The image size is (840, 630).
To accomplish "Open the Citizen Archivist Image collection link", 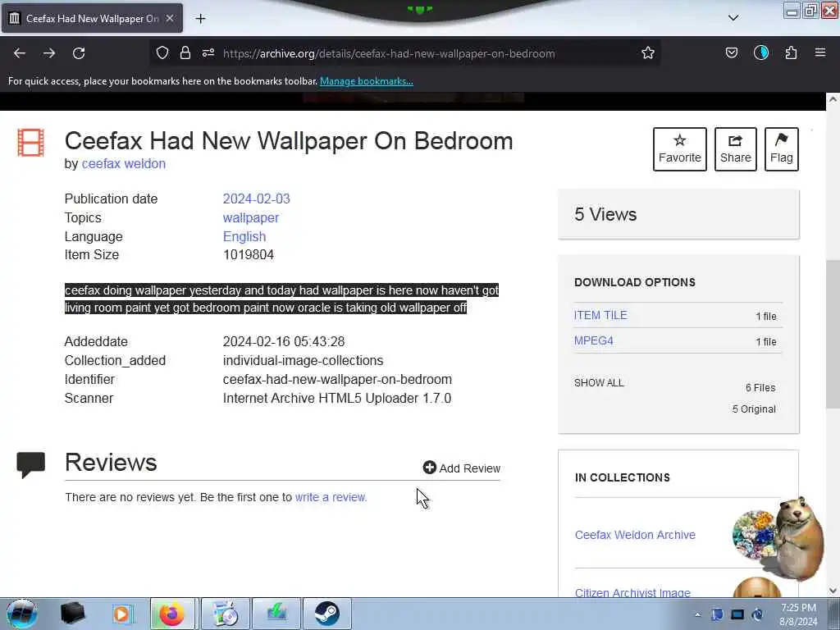I will pyautogui.click(x=632, y=592).
